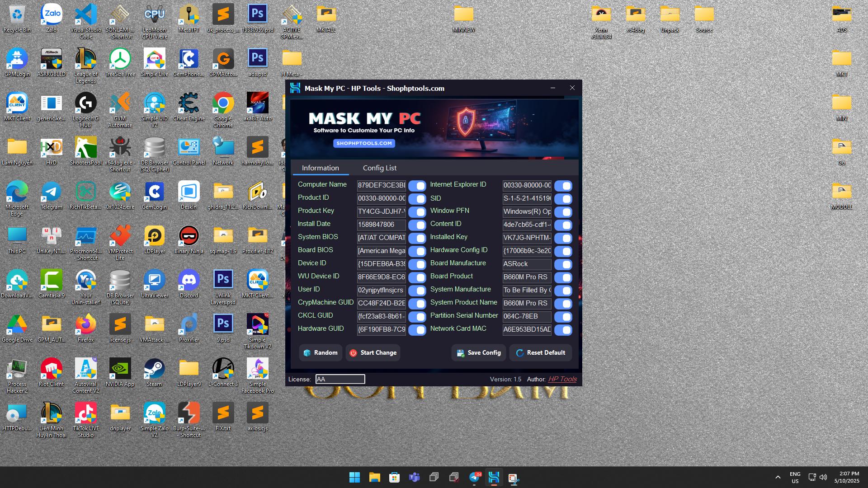Select the UltraViewer desktop icon
This screenshot has height=488, width=868.
(155, 284)
